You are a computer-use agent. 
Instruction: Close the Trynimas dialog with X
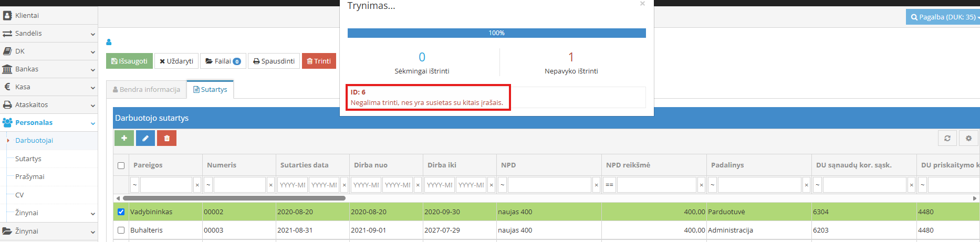[642, 4]
